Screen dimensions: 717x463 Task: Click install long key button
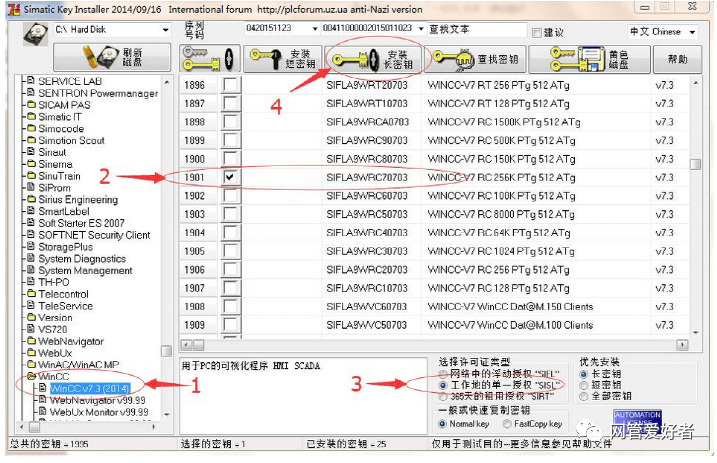point(373,59)
